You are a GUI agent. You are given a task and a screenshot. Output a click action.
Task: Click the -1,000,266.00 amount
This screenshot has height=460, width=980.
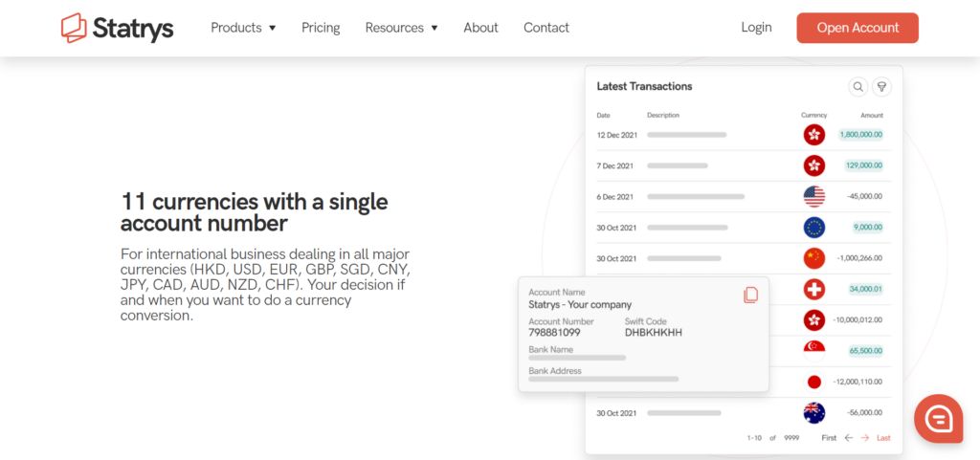(x=858, y=258)
